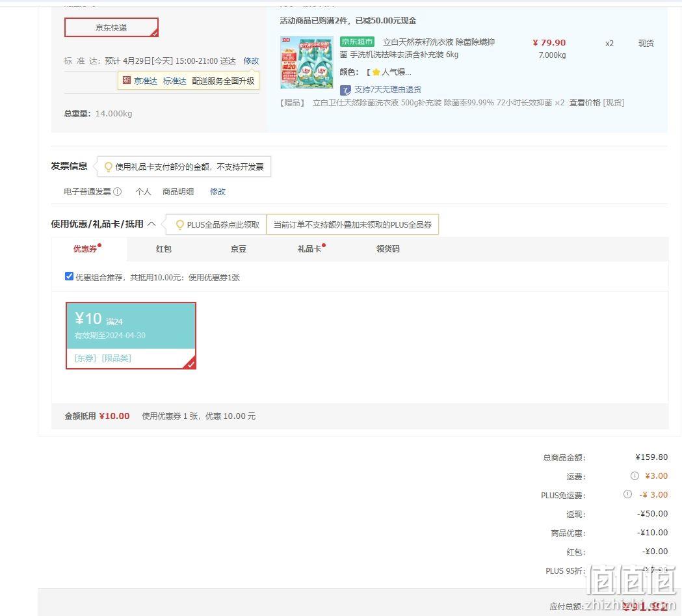682x616 pixels.
Task: Click the 红包 value -¥0.00
Action: tap(655, 552)
